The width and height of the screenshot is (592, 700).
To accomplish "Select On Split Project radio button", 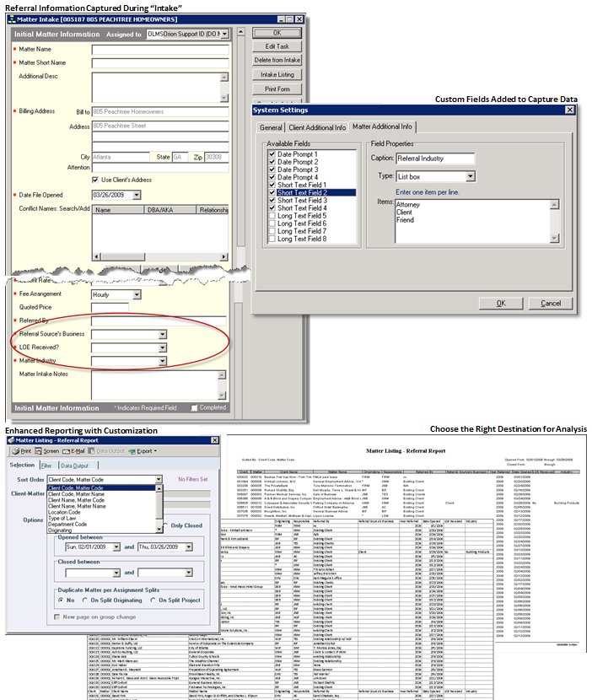I will [153, 600].
